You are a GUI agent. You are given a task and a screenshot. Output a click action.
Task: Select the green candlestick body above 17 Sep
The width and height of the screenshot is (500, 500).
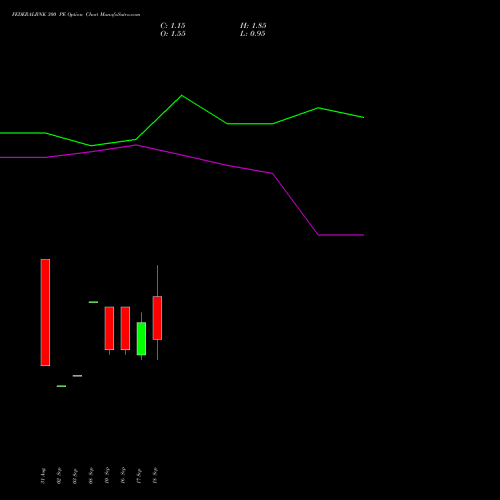141,339
